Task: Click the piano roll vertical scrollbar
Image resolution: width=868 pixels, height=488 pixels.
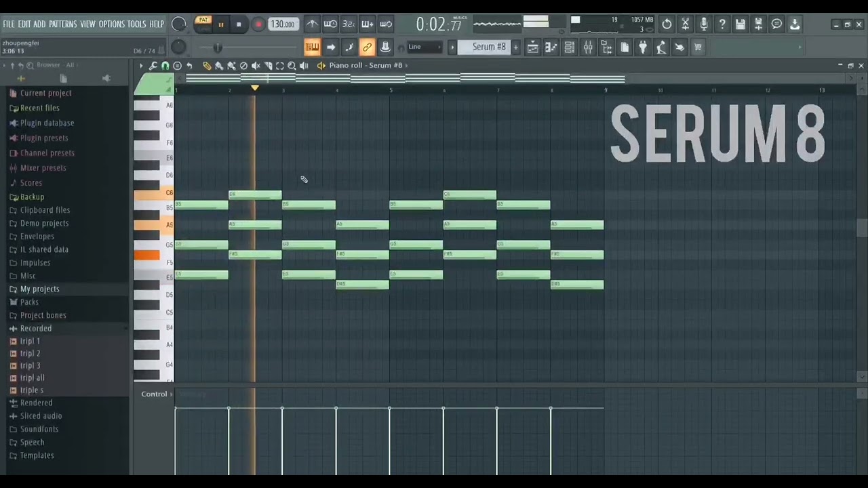Action: pos(861,228)
